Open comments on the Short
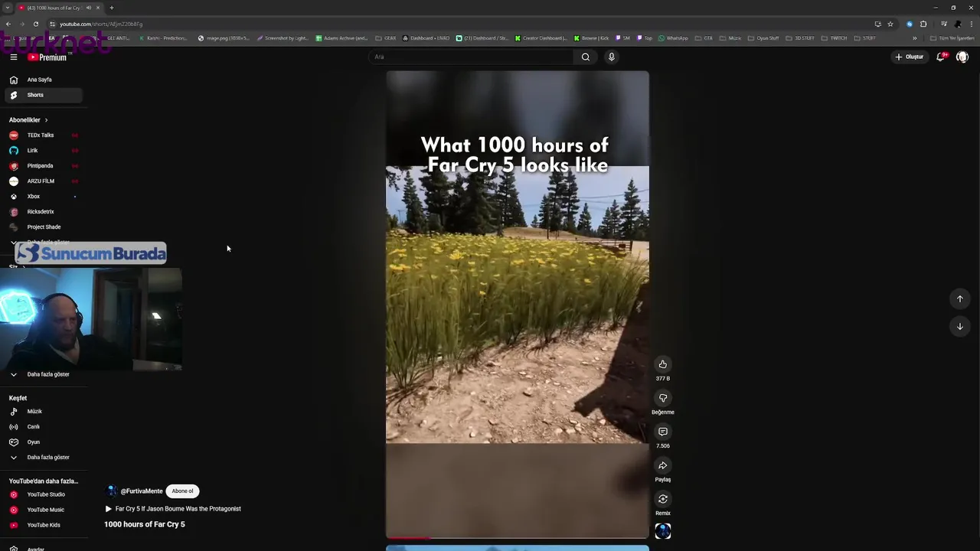The width and height of the screenshot is (980, 551). [x=663, y=432]
